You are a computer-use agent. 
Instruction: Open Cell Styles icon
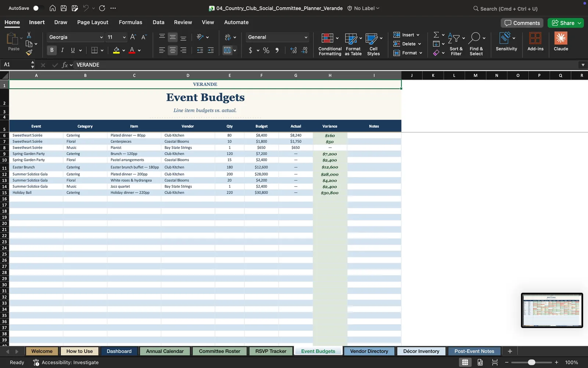click(x=371, y=38)
